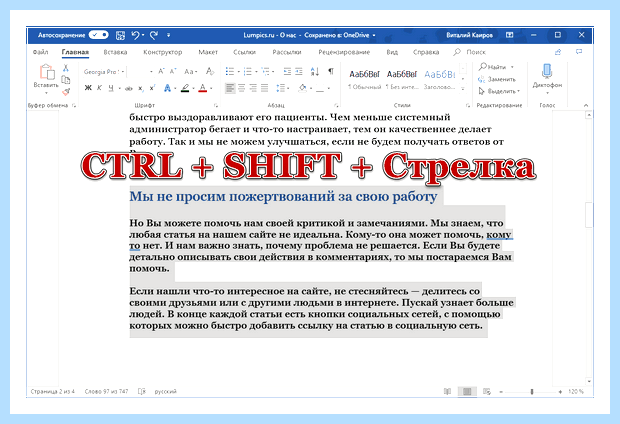The width and height of the screenshot is (620, 424).
Task: Open the Customize Quick Access Toolbar arrow
Action: 168,35
